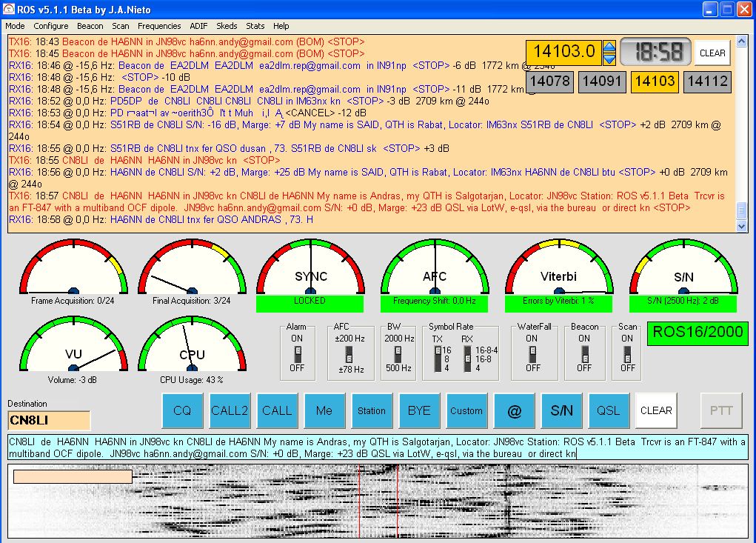Click the LOCKED status bar under SYNC
The height and width of the screenshot is (543, 756).
tap(310, 303)
